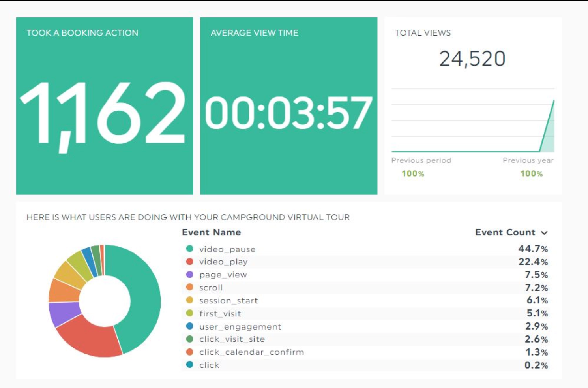Click the total views sparkline spike
This screenshot has height=388, width=588.
tap(549, 130)
